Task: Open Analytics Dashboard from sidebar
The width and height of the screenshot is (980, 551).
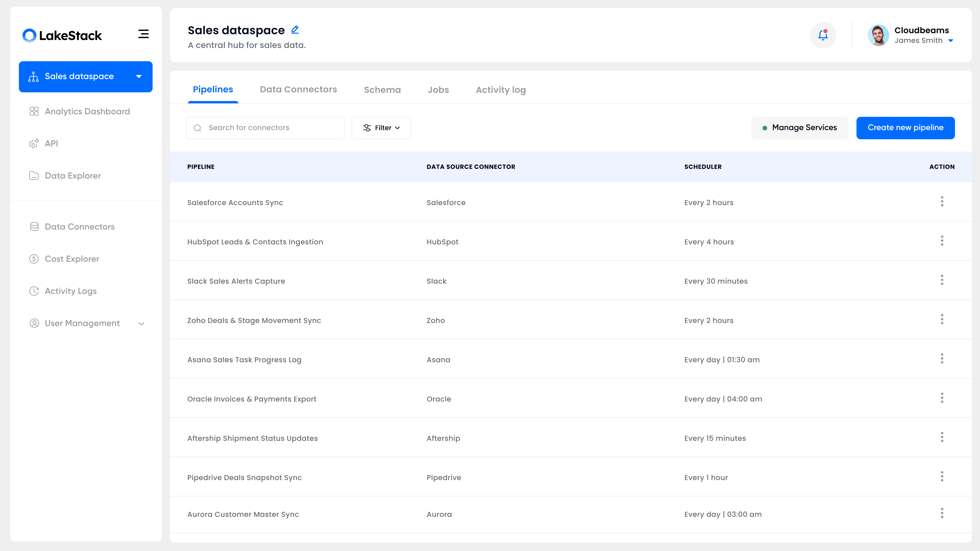Action: tap(87, 111)
